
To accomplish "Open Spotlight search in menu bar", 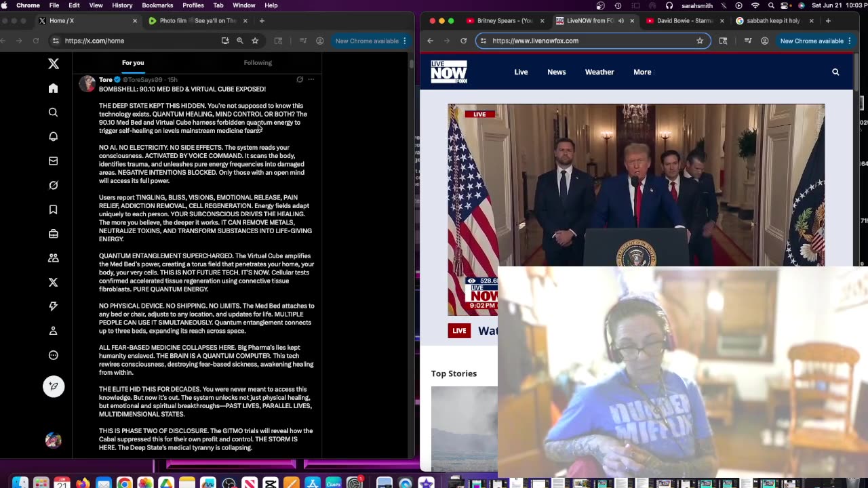I will tap(771, 5).
